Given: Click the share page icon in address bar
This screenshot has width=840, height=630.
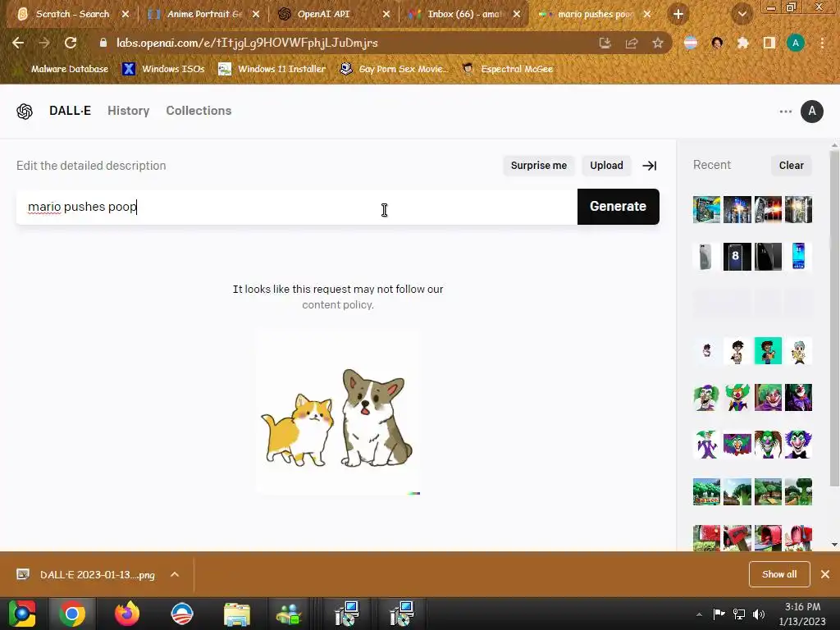Looking at the screenshot, I should coord(632,43).
